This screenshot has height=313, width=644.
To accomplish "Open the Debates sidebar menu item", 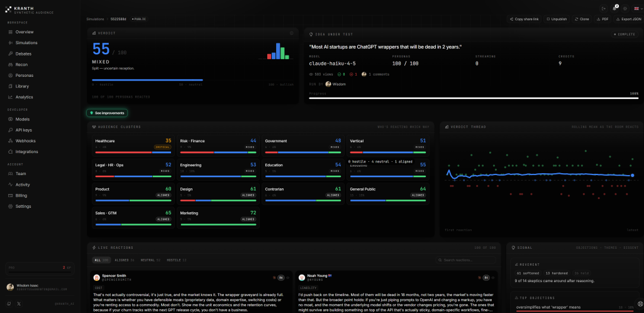I will click(x=40, y=54).
